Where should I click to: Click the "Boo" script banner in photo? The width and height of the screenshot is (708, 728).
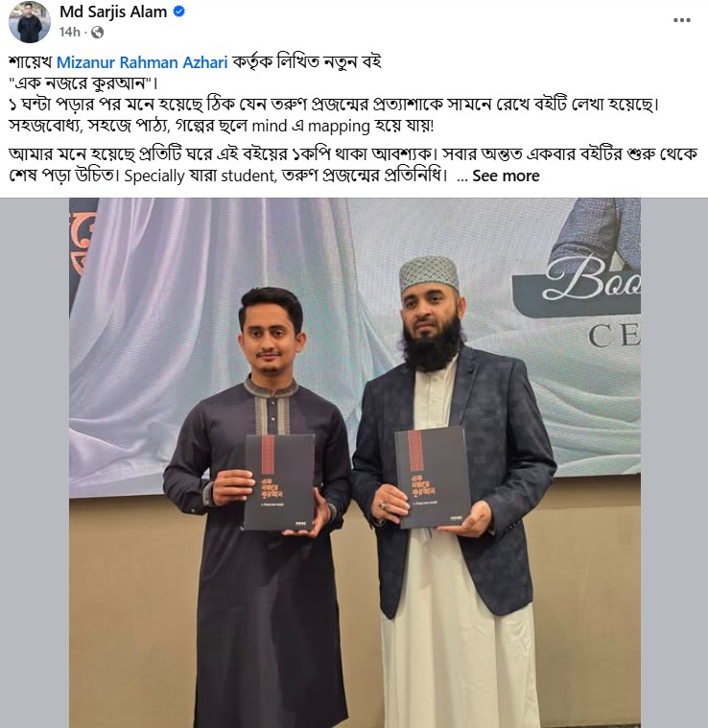pyautogui.click(x=593, y=277)
